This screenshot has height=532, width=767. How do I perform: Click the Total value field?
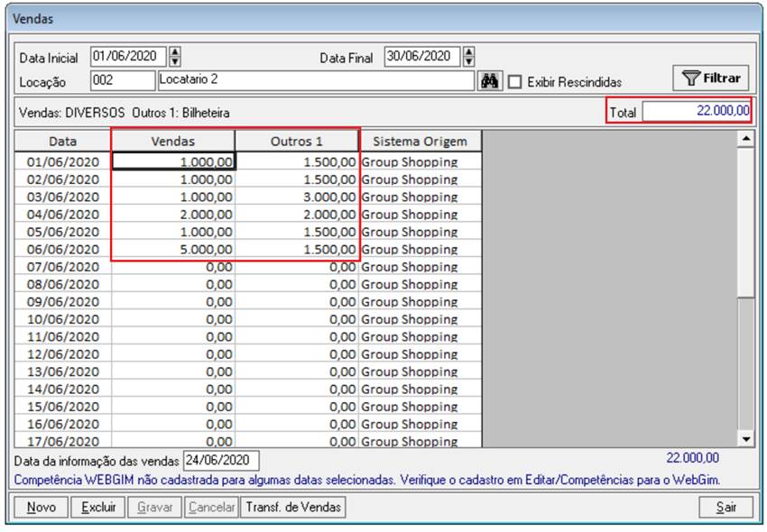click(x=696, y=111)
